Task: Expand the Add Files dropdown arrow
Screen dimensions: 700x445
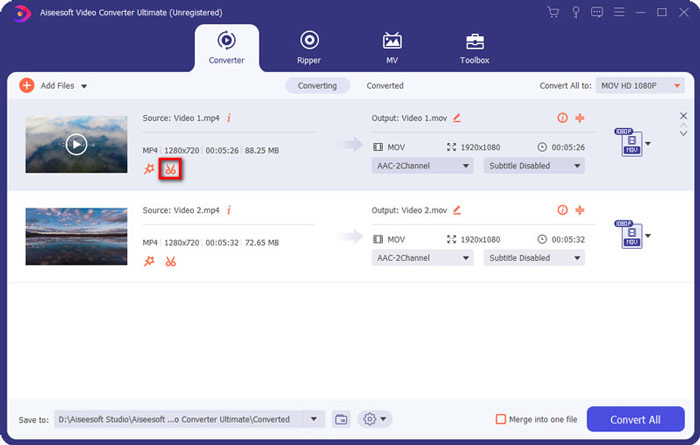Action: click(84, 86)
